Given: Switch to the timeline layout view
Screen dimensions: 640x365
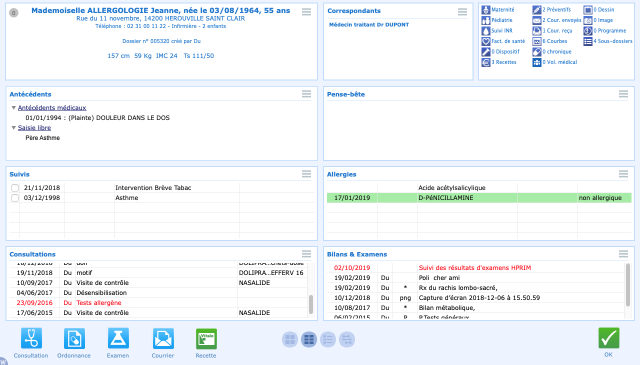Looking at the screenshot, I should 347,339.
